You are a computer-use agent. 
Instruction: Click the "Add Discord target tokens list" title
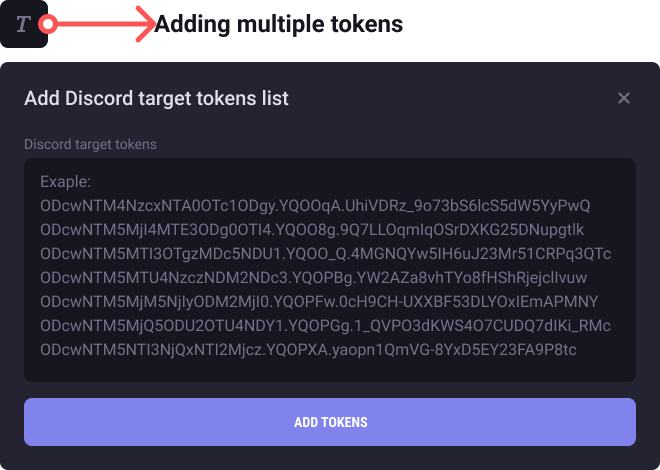click(156, 98)
